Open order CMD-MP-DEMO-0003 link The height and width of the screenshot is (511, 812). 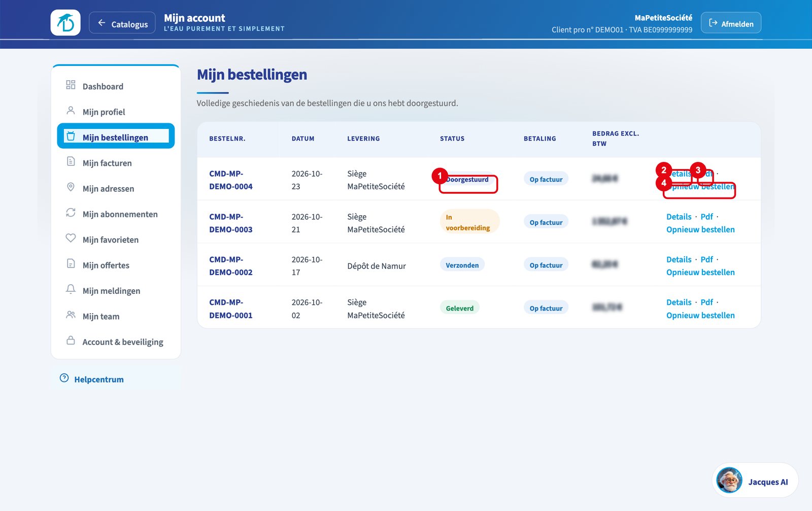(x=231, y=223)
